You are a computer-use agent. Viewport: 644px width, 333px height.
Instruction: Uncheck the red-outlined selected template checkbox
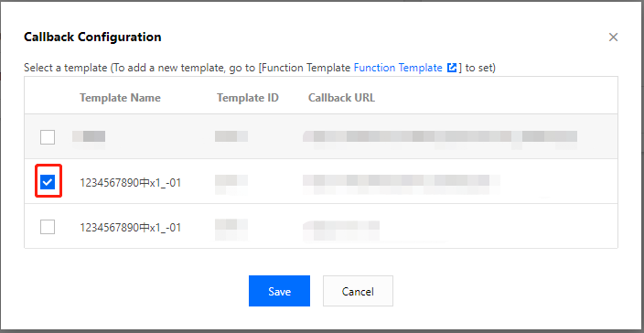(x=48, y=181)
